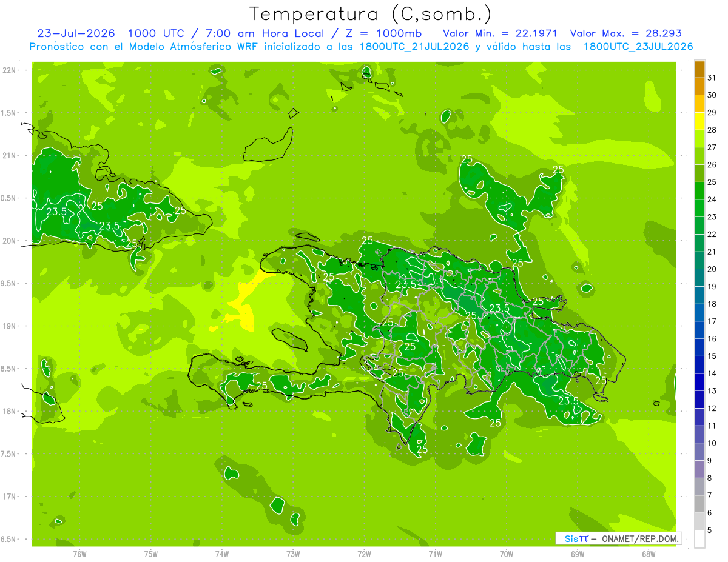Click the orange swatch between 30 and 31

(x=699, y=86)
